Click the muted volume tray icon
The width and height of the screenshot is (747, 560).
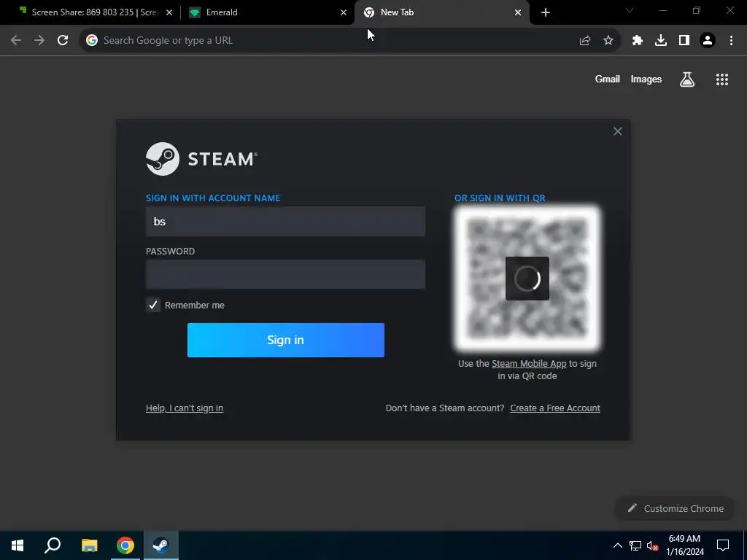tap(652, 545)
